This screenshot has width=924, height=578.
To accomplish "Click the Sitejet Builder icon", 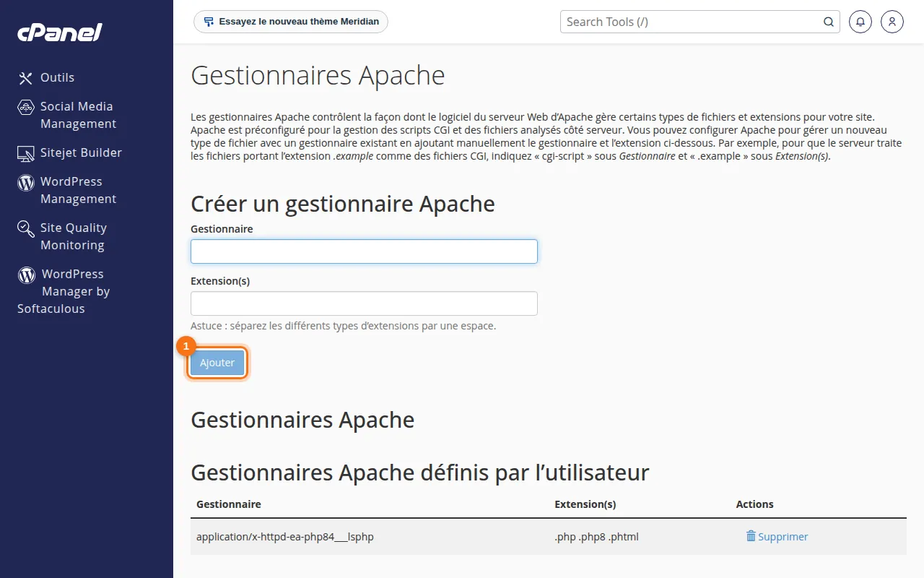I will pos(26,153).
